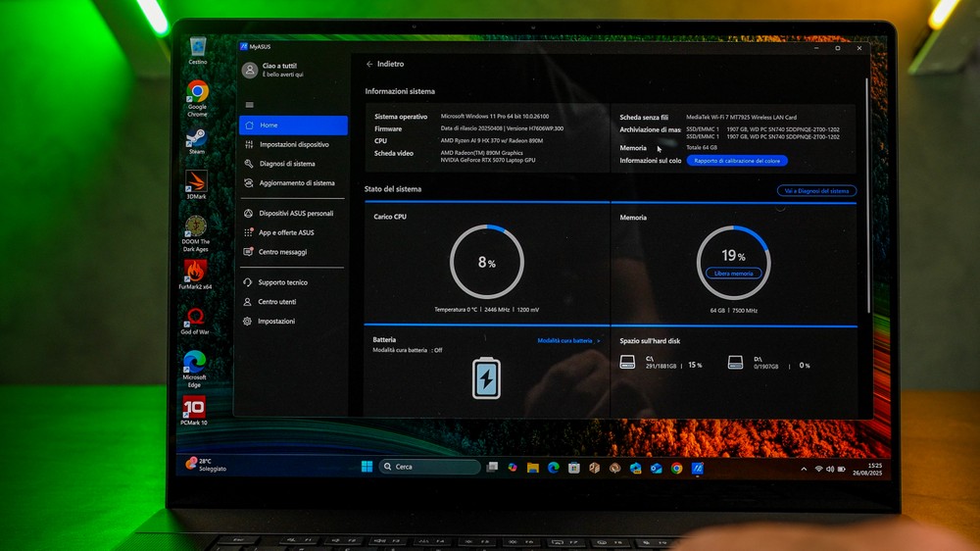Open Task View from the taskbar
This screenshot has width=980, height=551.
point(493,468)
